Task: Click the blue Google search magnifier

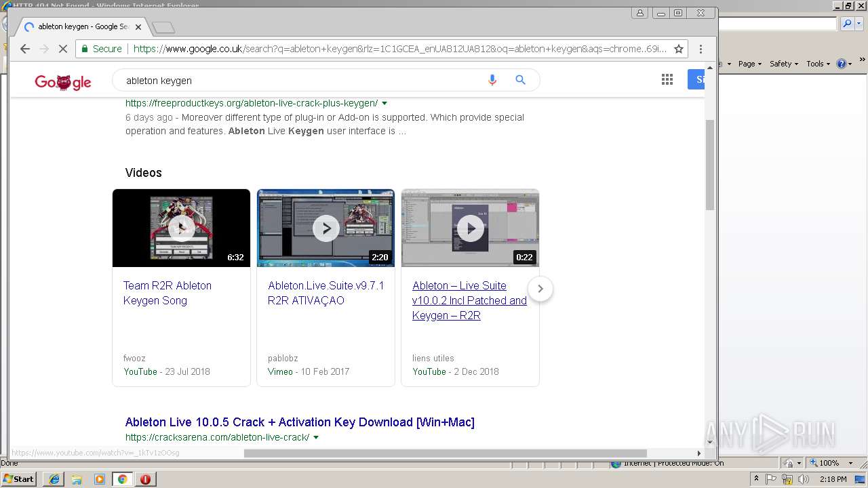Action: (x=521, y=80)
